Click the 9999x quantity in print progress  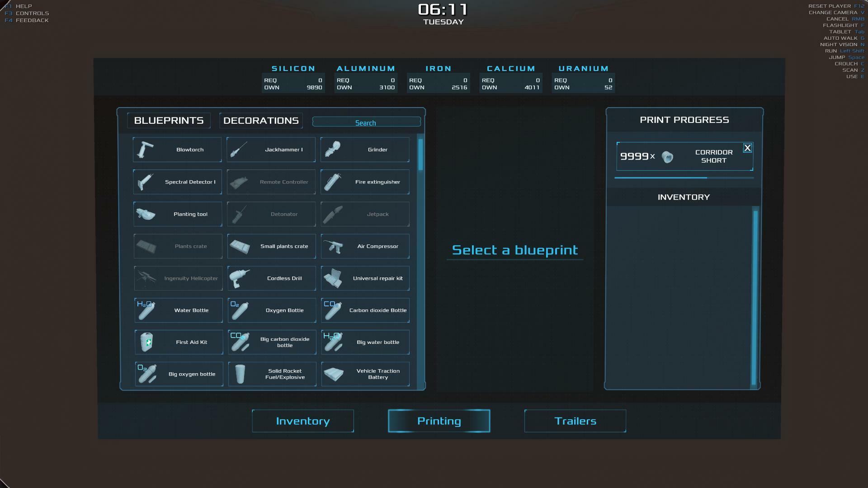(637, 156)
